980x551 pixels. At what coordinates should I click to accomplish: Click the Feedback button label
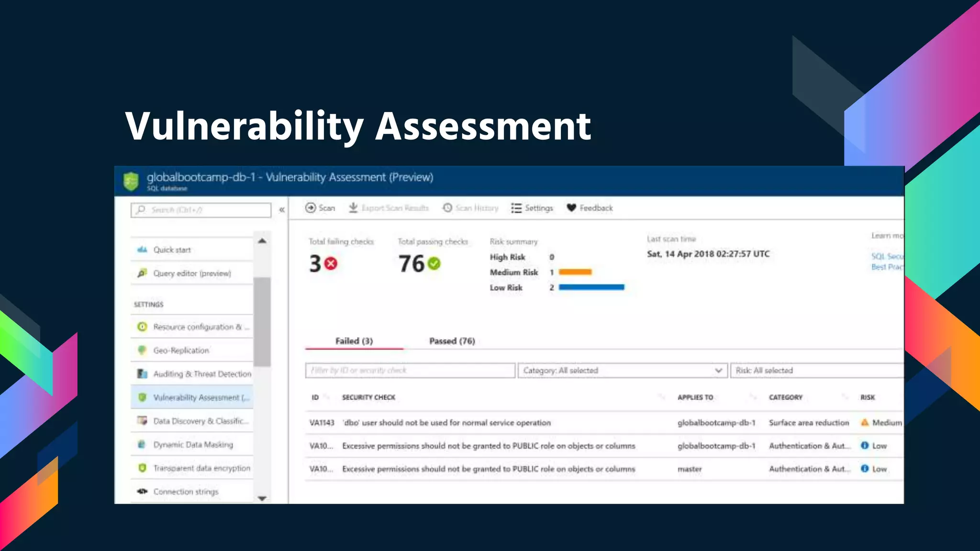[596, 208]
